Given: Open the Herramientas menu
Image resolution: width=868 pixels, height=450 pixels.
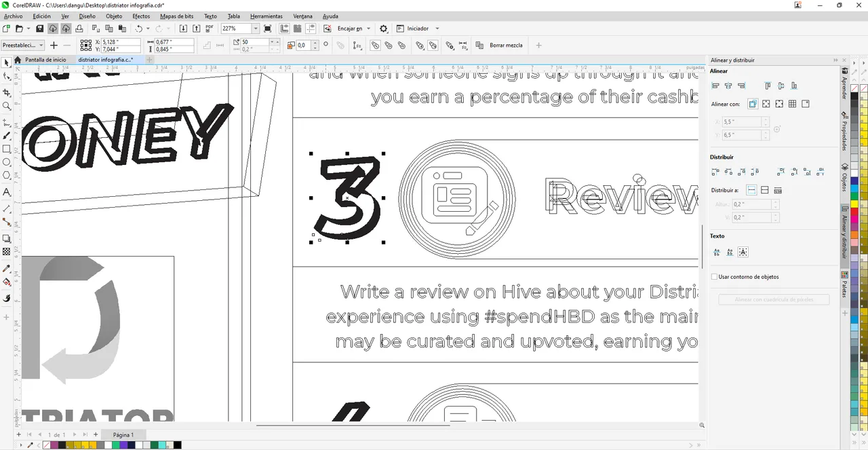Looking at the screenshot, I should click(x=267, y=16).
